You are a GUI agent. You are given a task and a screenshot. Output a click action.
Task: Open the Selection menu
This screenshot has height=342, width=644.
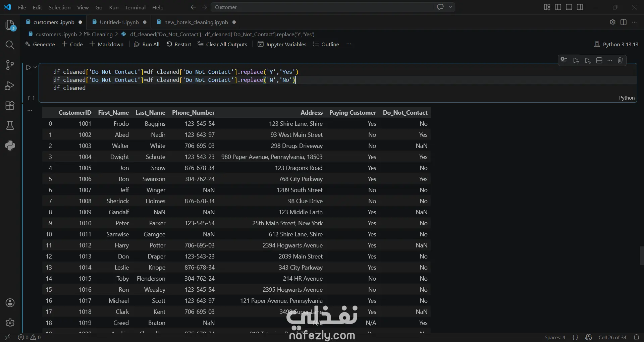coord(59,7)
